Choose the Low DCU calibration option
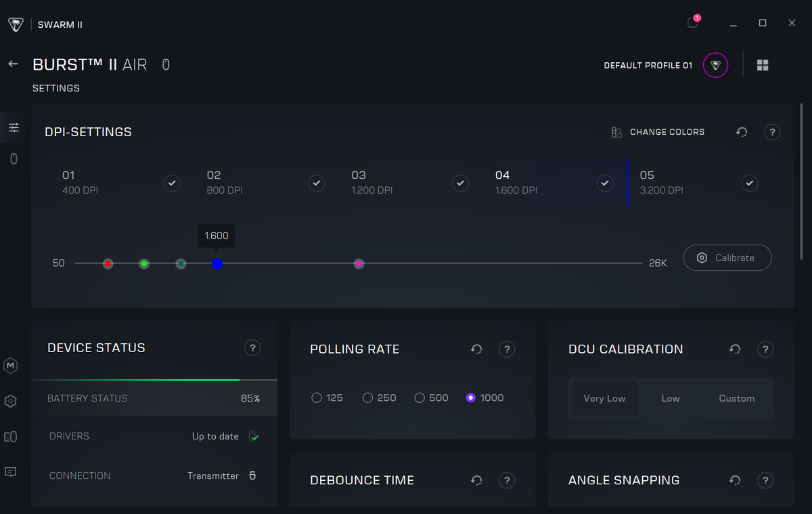812x514 pixels. point(671,398)
